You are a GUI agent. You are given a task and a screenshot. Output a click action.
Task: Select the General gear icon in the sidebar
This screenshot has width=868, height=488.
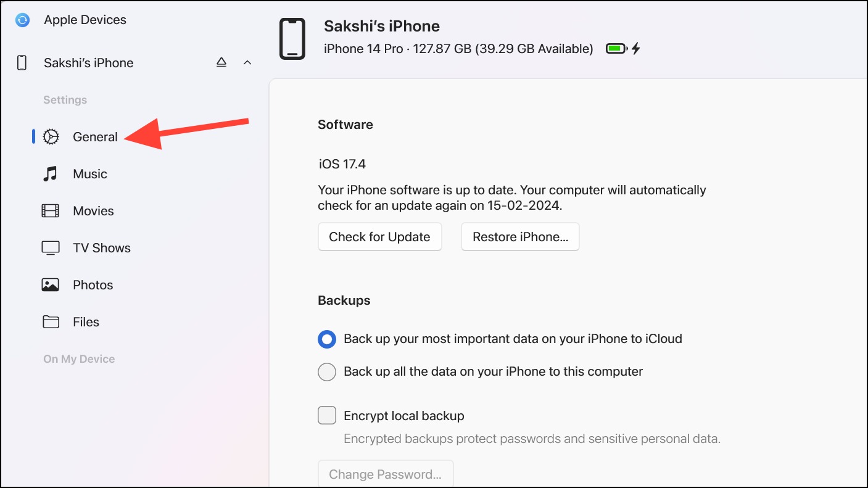coord(51,137)
